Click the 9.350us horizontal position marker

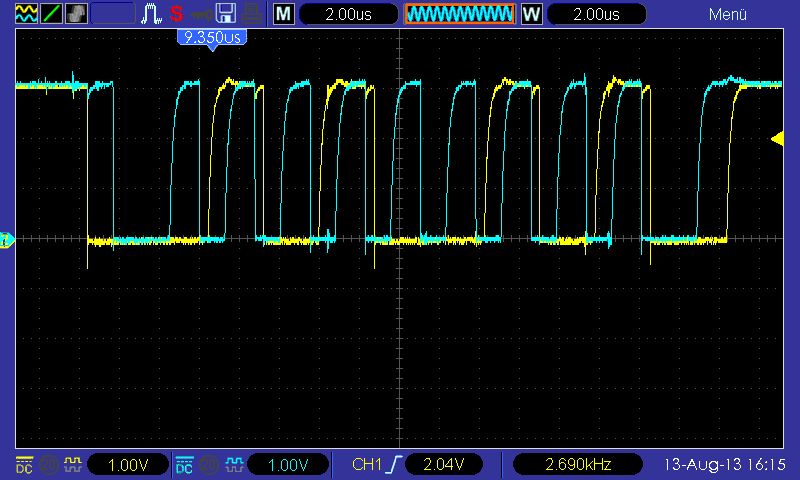(211, 38)
